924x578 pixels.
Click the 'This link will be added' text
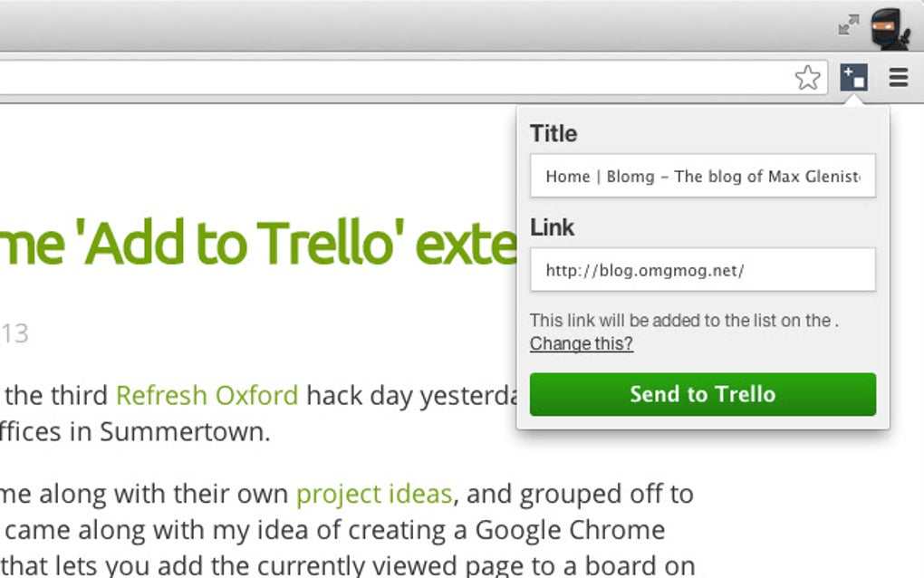(x=686, y=321)
